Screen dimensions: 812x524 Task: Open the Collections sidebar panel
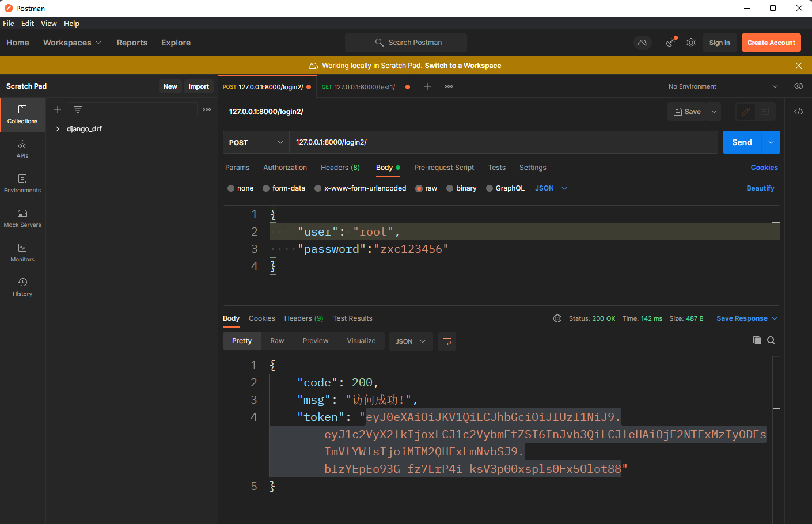22,115
